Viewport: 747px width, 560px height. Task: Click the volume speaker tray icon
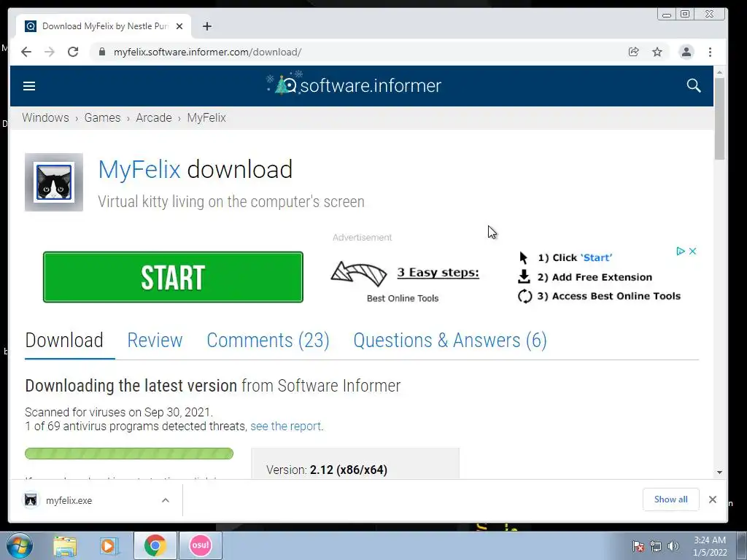click(x=673, y=546)
